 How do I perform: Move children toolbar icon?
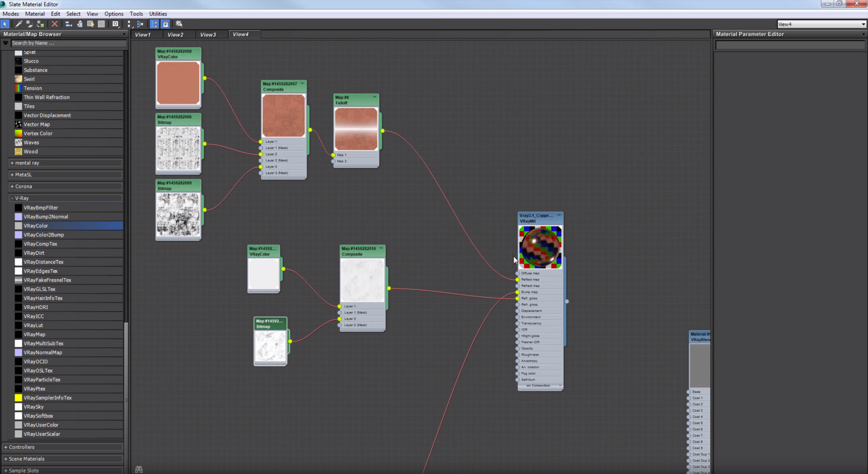click(x=69, y=24)
